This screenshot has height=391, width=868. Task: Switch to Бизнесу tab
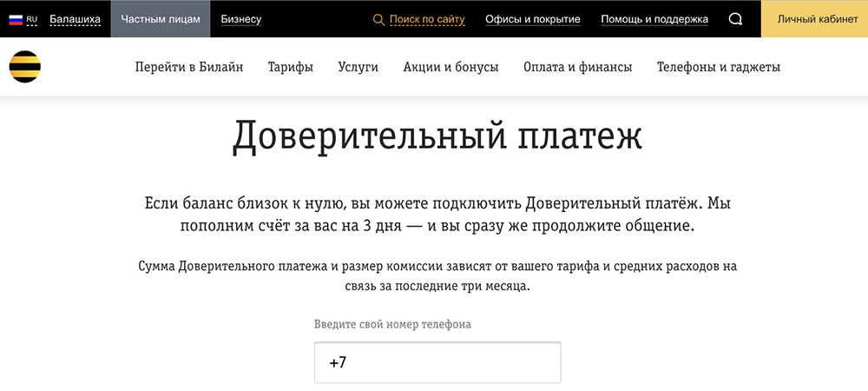tap(241, 19)
